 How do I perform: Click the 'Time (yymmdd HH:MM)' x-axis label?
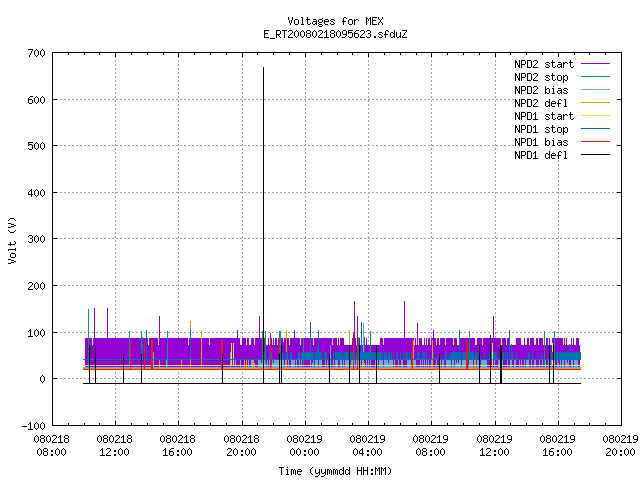[x=335, y=471]
